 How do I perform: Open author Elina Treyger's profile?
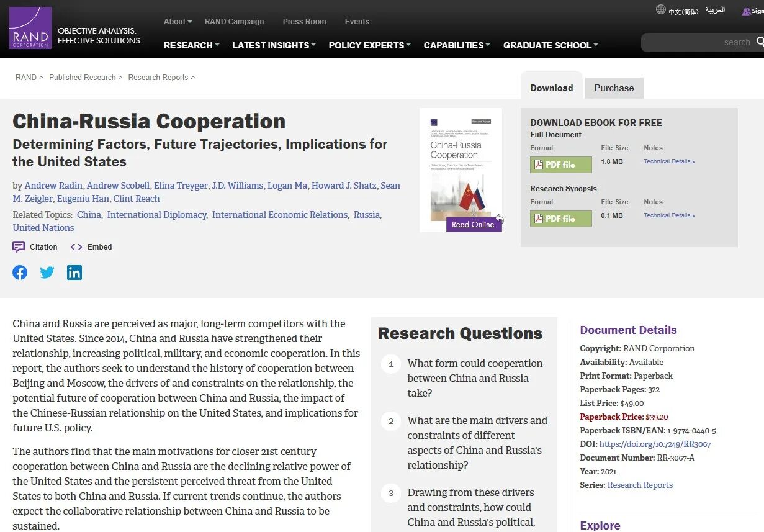[x=181, y=186]
